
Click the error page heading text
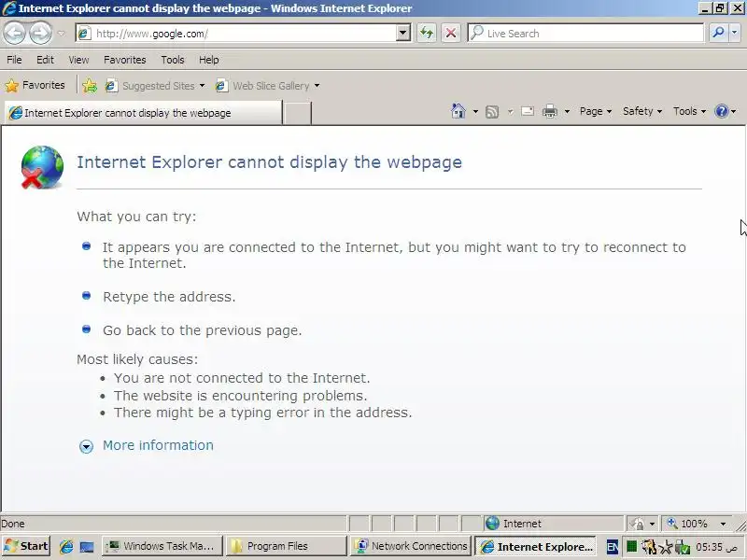(x=269, y=161)
